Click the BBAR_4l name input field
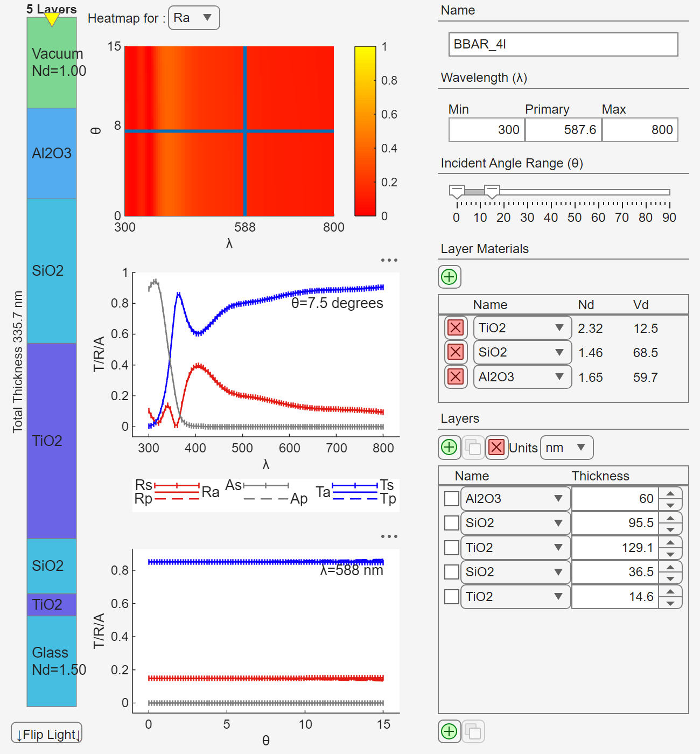The height and width of the screenshot is (754, 700). pyautogui.click(x=563, y=44)
